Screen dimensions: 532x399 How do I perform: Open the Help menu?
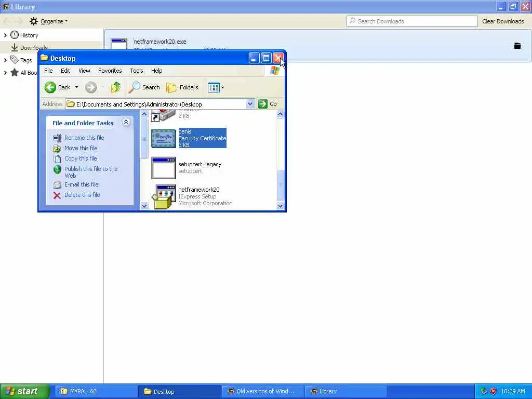157,71
